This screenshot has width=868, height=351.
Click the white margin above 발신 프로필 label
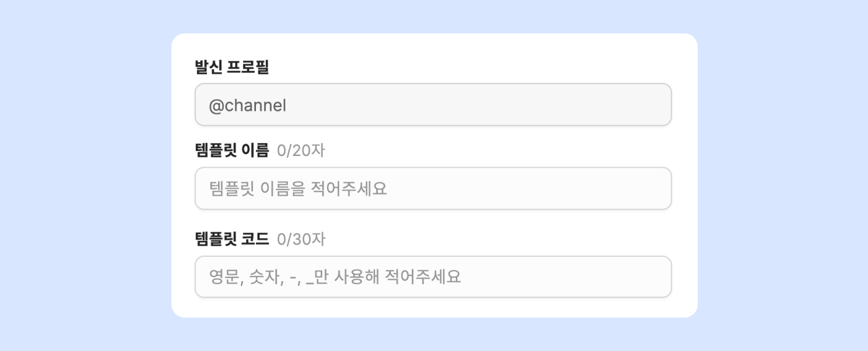click(x=433, y=45)
